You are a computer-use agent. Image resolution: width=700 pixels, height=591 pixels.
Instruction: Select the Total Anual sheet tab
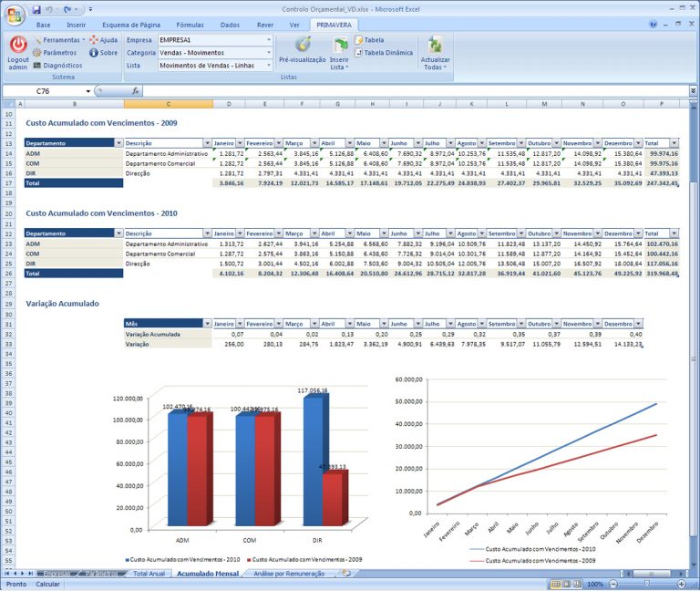coord(149,574)
